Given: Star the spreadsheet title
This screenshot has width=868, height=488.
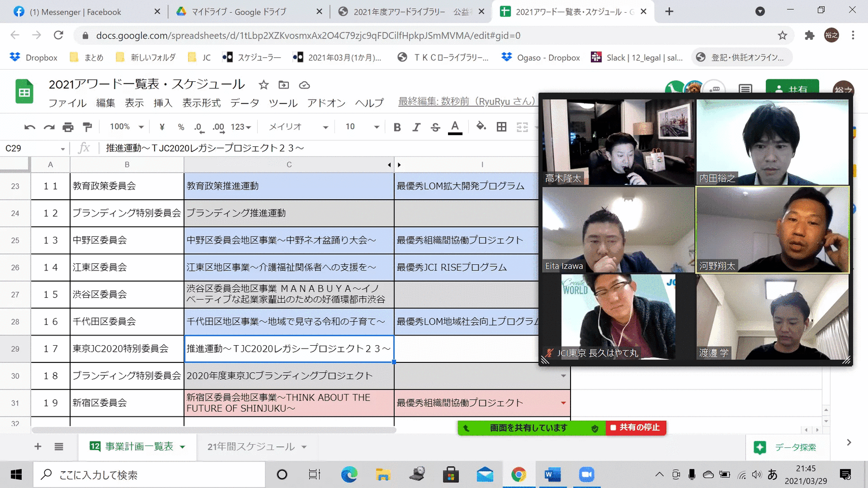Looking at the screenshot, I should pos(263,85).
